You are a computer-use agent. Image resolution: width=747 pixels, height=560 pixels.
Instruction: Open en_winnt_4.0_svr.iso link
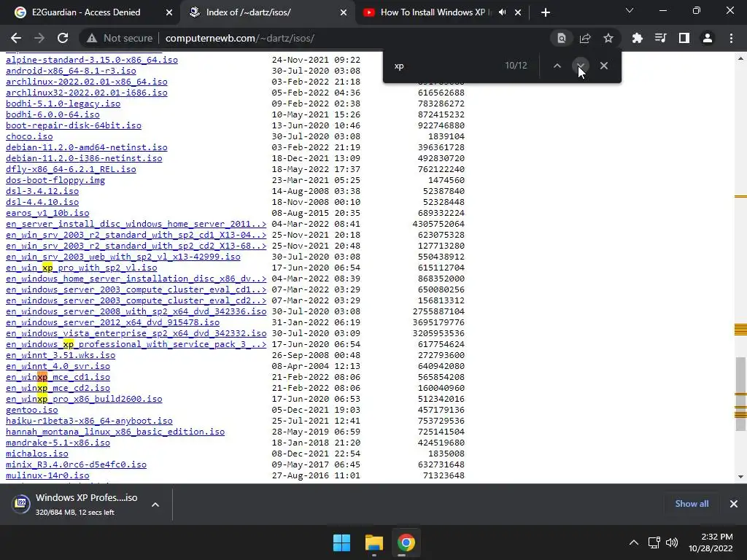(58, 366)
